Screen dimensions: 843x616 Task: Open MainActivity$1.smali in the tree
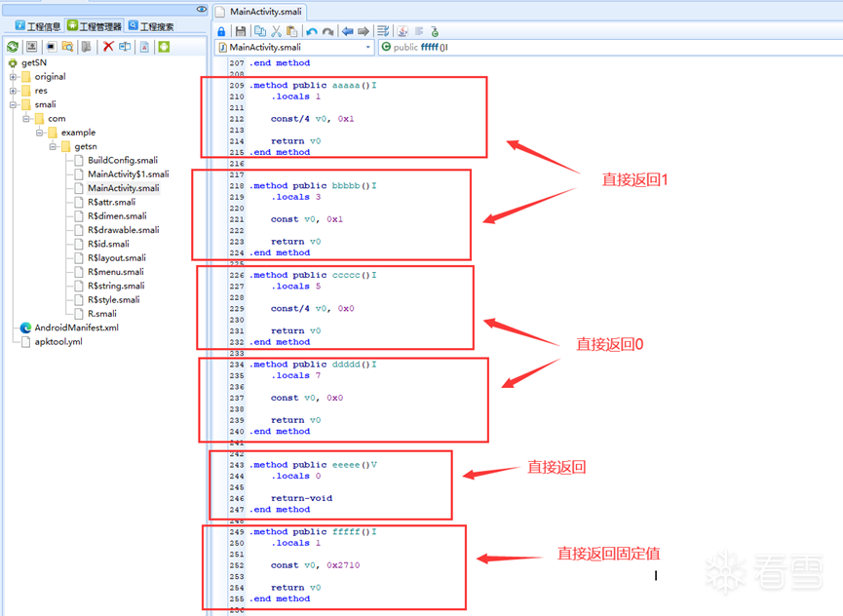129,174
